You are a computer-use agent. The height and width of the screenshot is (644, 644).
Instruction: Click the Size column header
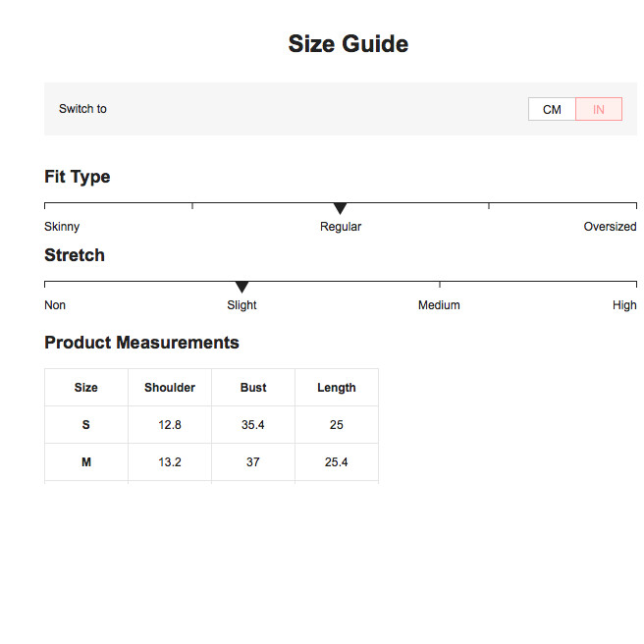[86, 388]
